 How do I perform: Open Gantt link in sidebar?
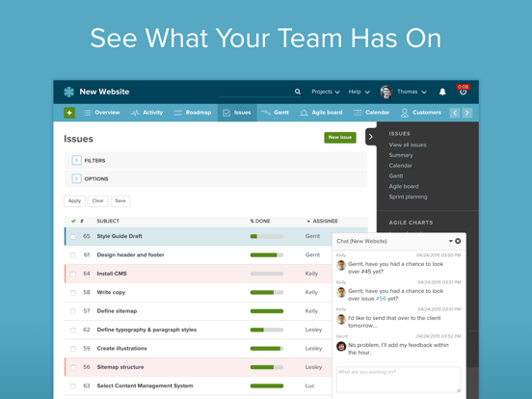point(396,175)
